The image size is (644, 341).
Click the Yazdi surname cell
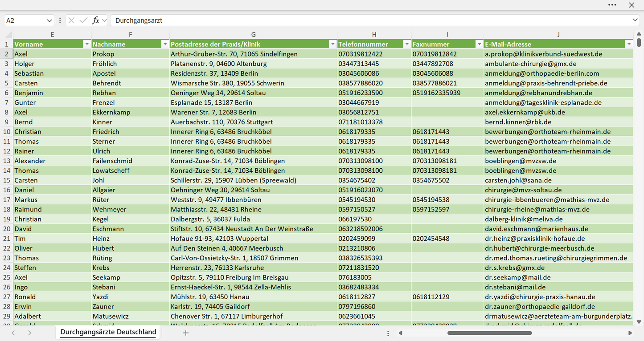pos(130,297)
